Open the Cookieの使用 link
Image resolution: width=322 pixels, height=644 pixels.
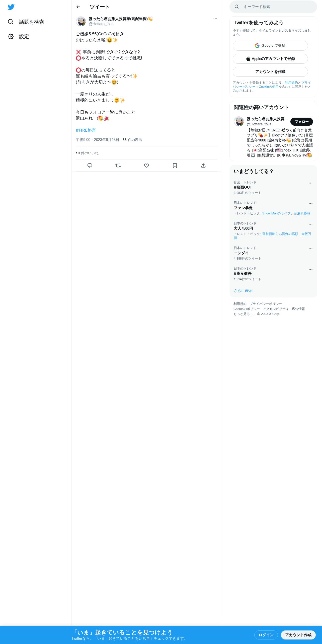pos(269,87)
